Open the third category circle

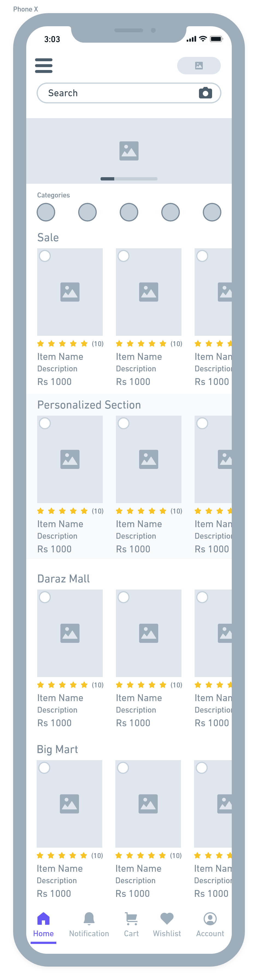tap(129, 212)
